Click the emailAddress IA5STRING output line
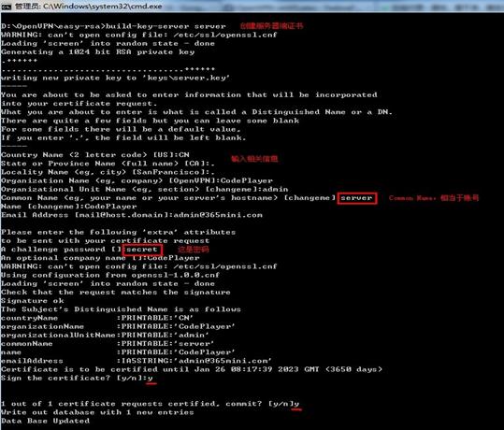 136,361
